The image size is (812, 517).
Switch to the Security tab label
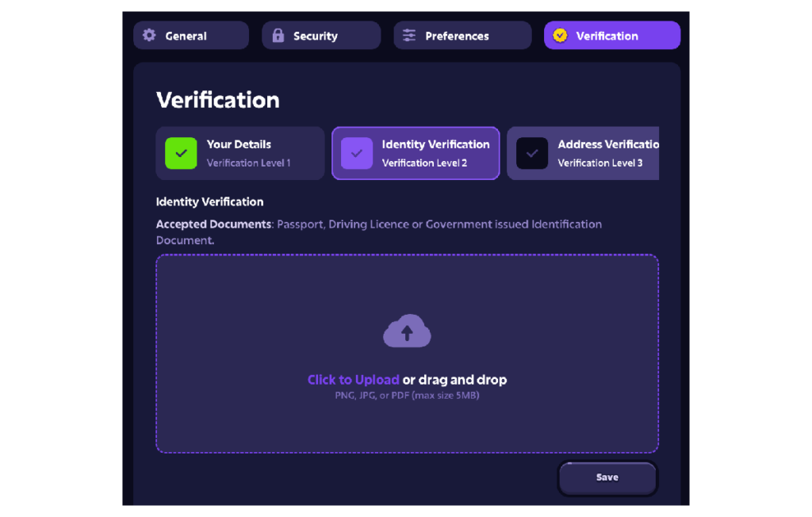(315, 36)
